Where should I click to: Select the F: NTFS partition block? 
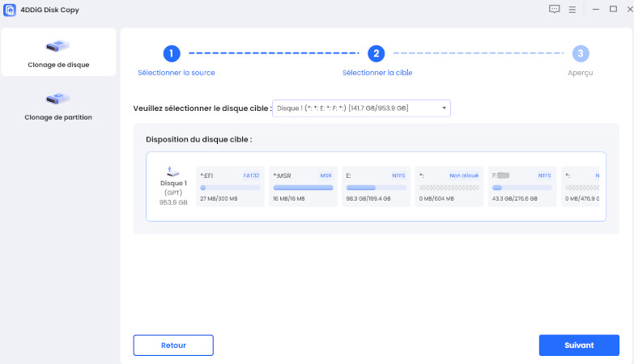[521, 186]
